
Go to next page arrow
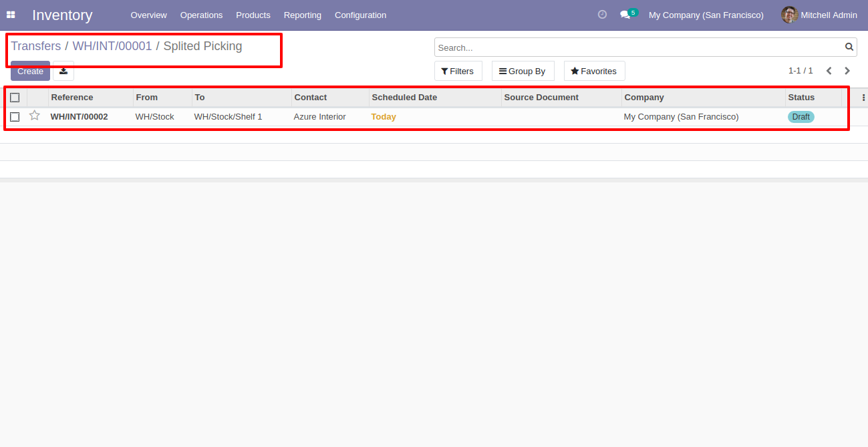(x=847, y=71)
